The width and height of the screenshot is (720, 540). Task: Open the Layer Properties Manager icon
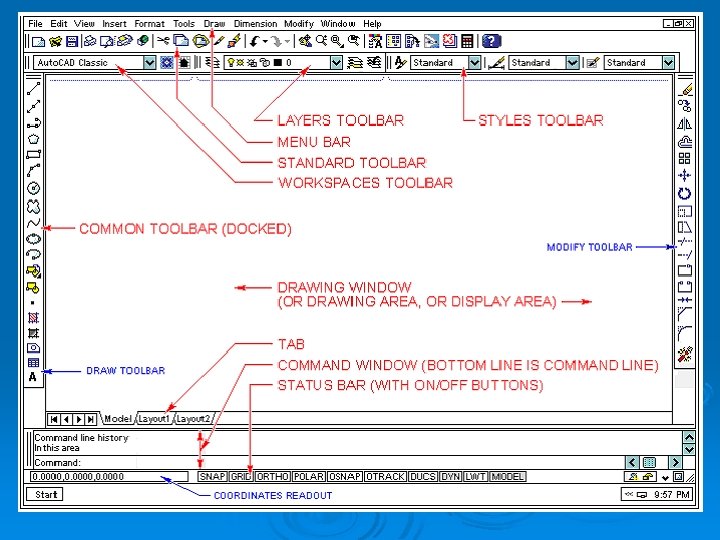click(212, 62)
